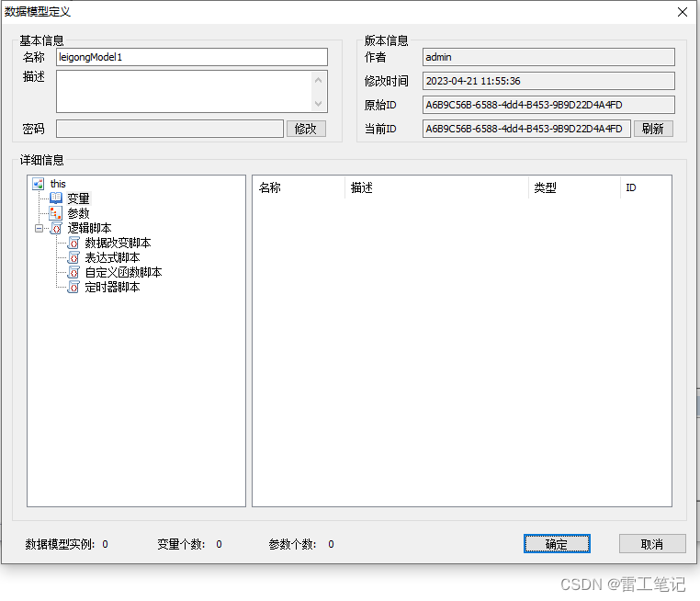Select the 参数 tree item
The image size is (700, 601).
[x=79, y=213]
